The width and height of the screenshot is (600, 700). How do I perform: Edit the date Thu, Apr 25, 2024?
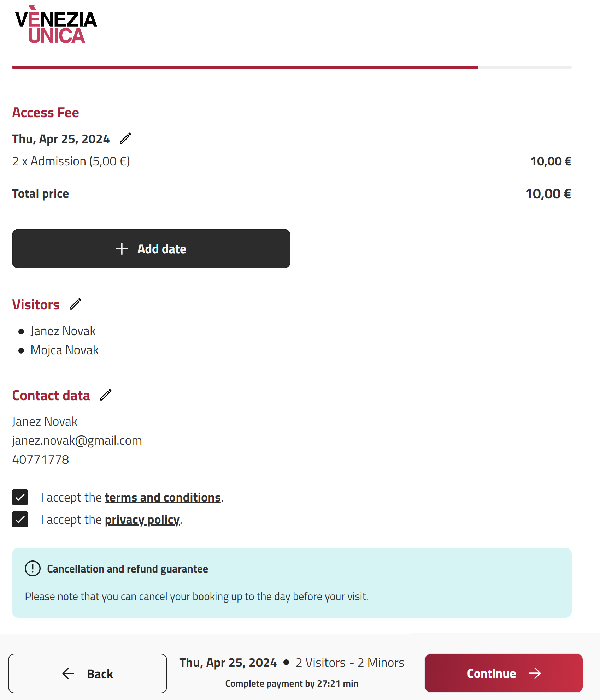click(x=125, y=138)
